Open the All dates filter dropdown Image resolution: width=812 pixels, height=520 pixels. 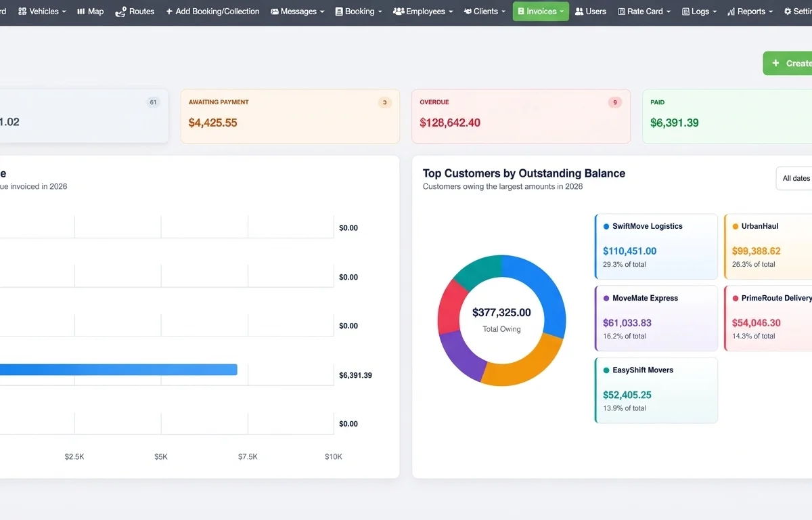pyautogui.click(x=794, y=179)
